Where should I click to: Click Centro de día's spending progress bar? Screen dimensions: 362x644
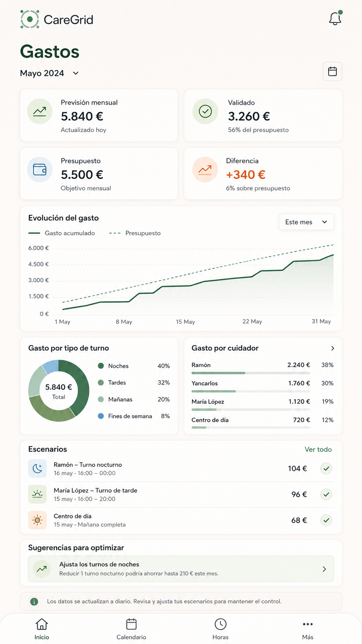click(x=251, y=428)
